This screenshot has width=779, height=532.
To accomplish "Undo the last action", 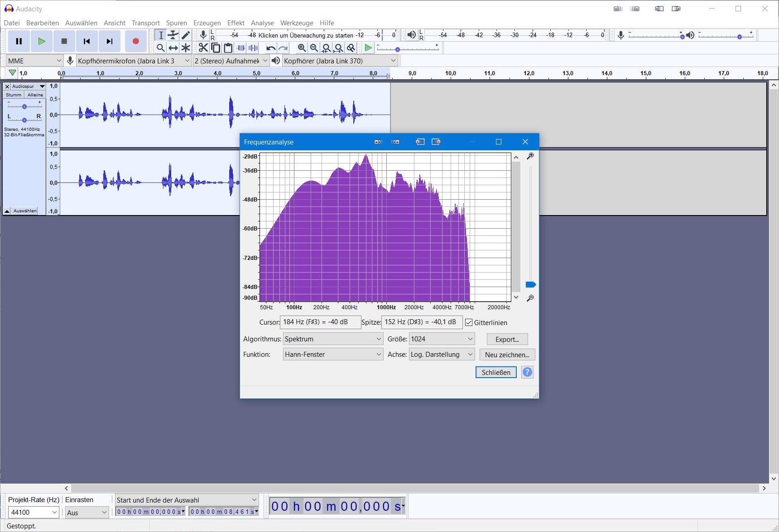I will tap(271, 48).
